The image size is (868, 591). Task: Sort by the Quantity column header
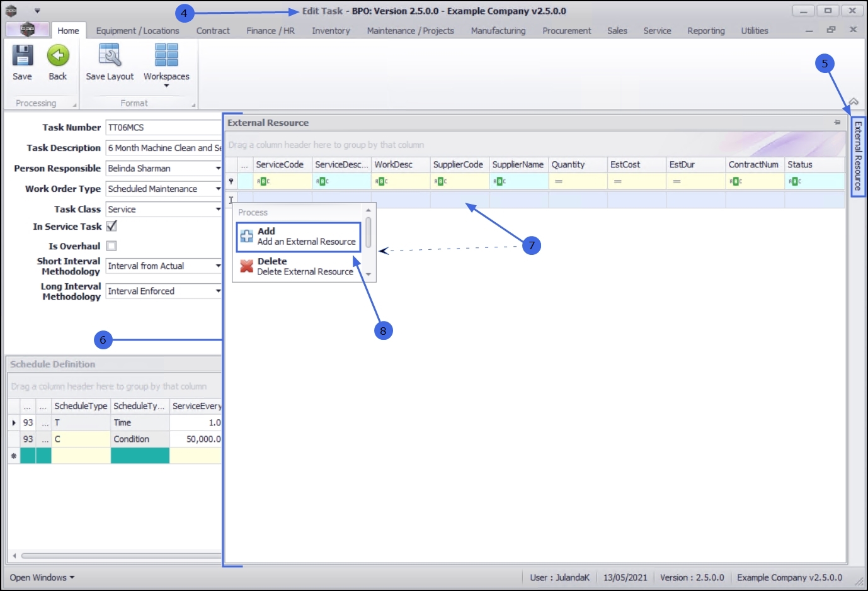pos(578,165)
